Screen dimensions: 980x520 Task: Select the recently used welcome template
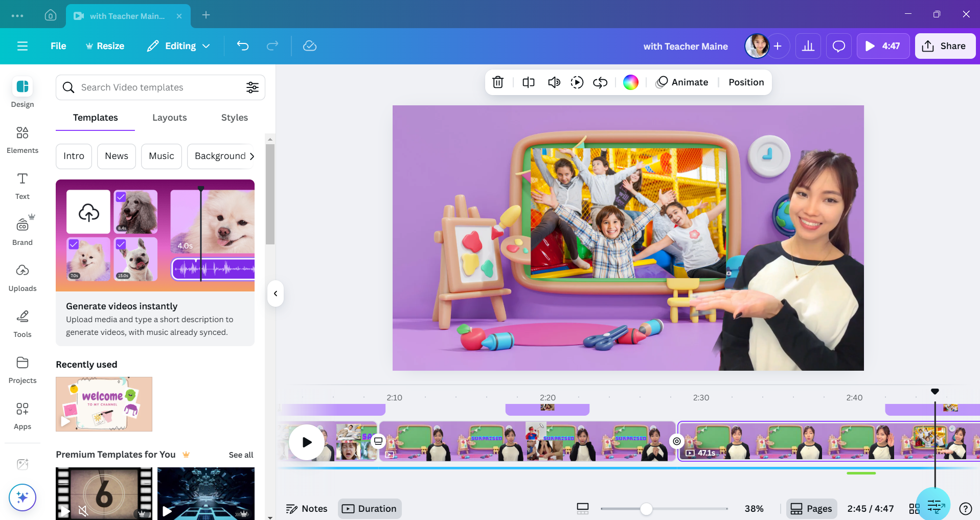point(104,404)
